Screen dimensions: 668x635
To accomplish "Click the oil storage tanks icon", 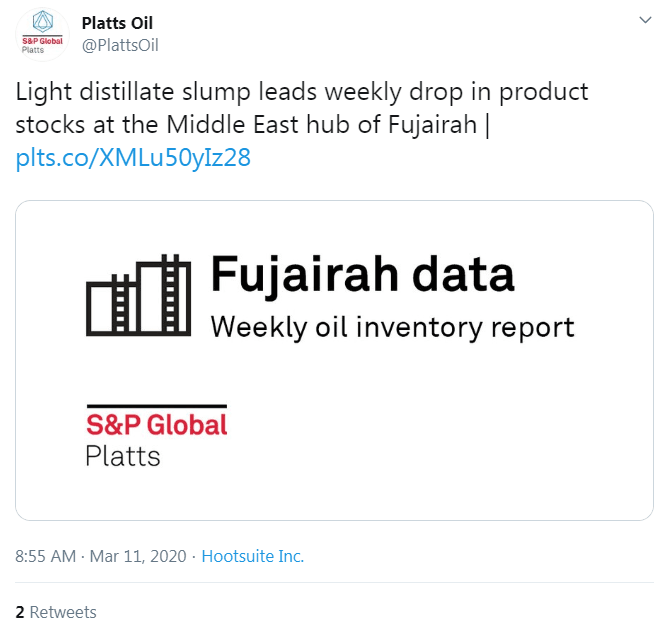I will (138, 295).
